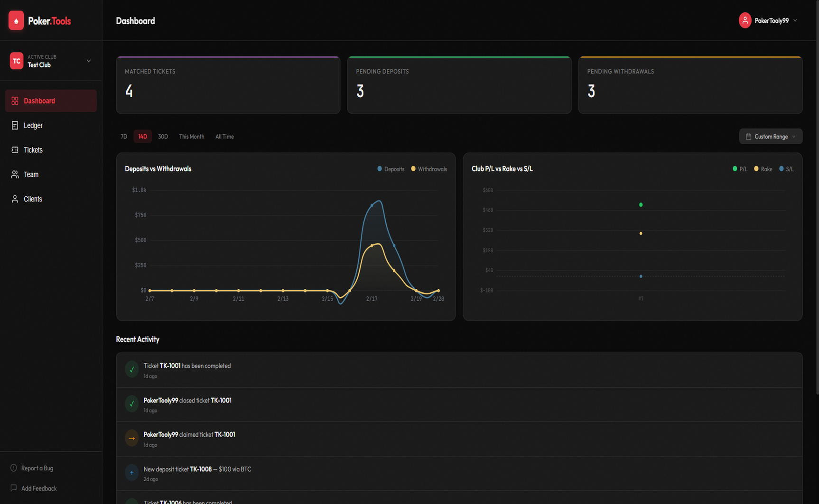
Task: Select the 30D range button
Action: pyautogui.click(x=163, y=137)
